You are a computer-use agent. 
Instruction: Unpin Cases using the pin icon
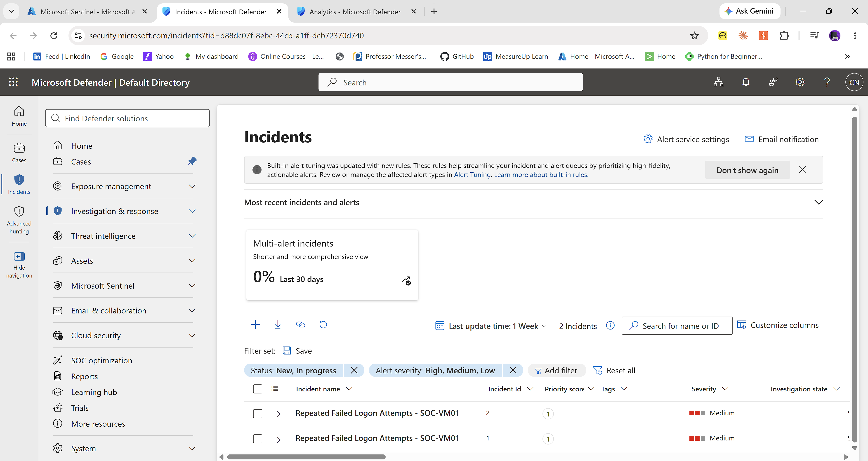click(192, 161)
